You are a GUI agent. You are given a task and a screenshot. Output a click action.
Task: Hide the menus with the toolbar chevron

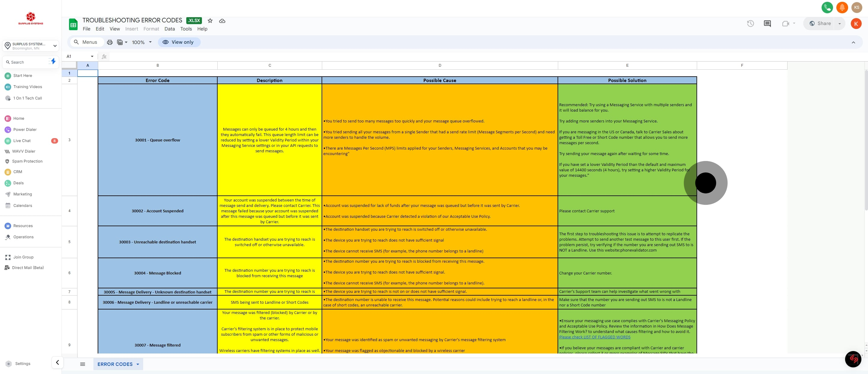tap(853, 43)
